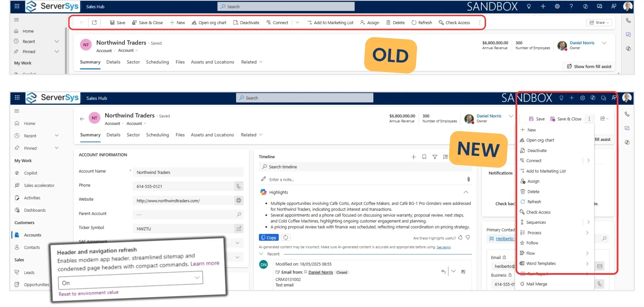Click the Account Name input field
Image resolution: width=644 pixels, height=307 pixels.
188,172
